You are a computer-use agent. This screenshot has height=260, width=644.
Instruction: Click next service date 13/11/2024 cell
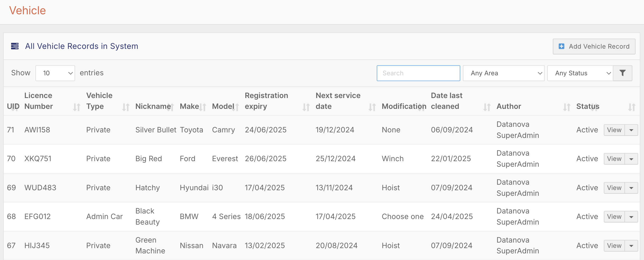coord(334,188)
